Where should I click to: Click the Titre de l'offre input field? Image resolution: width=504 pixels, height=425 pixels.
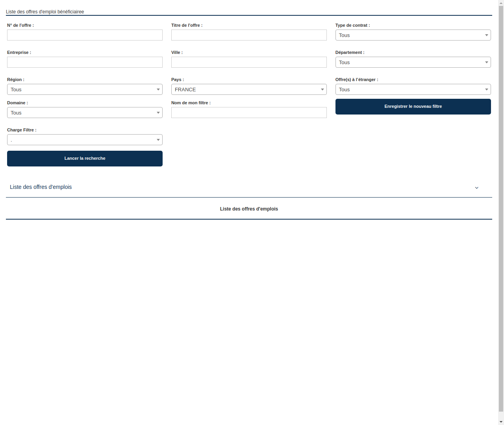249,35
